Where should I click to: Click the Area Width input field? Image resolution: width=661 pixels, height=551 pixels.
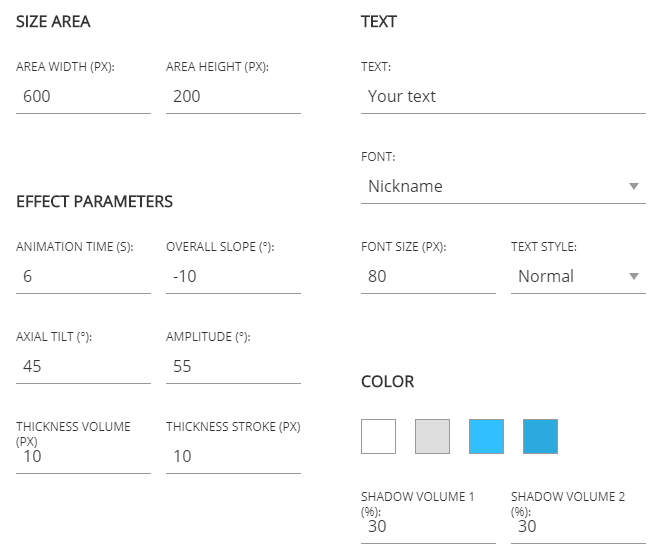[83, 97]
